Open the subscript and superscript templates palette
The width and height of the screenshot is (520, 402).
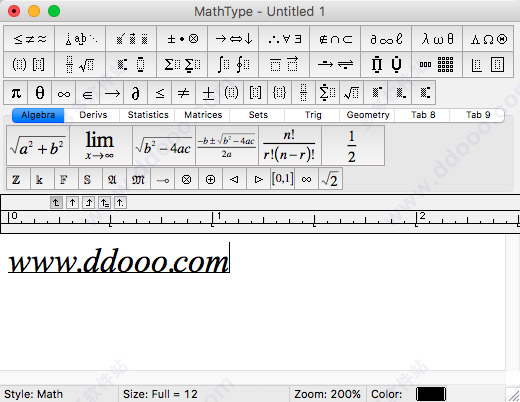click(x=131, y=64)
